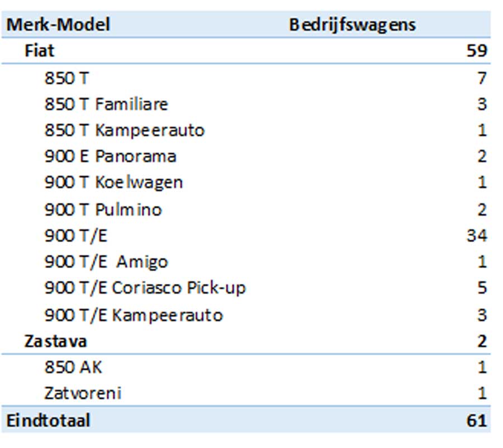Click the count 5 for Coriasco Pick-up

pyautogui.click(x=482, y=288)
